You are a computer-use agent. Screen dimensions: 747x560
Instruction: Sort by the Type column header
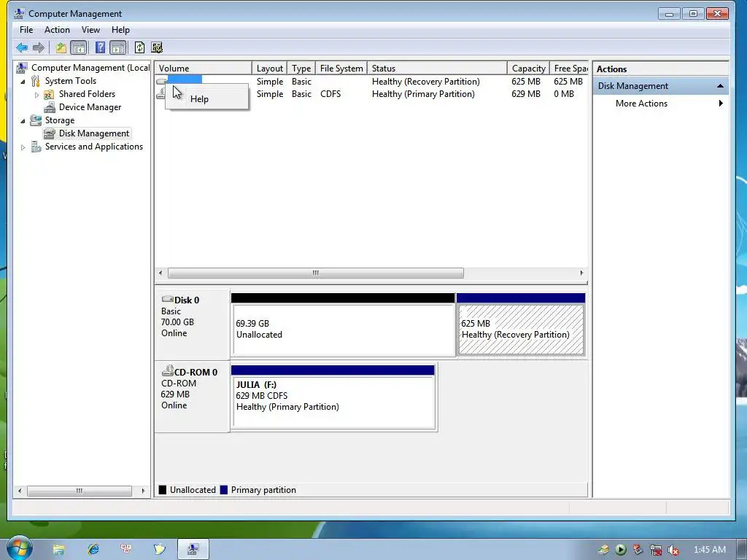[x=301, y=68]
